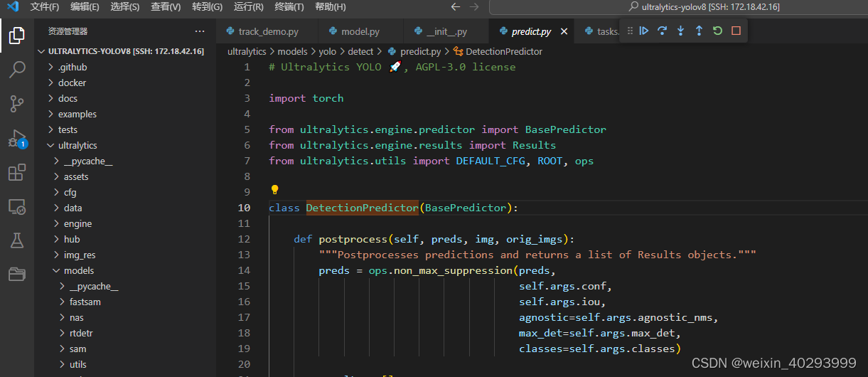Expand the sam folder
Screen dimensions: 868x377
(124, 349)
